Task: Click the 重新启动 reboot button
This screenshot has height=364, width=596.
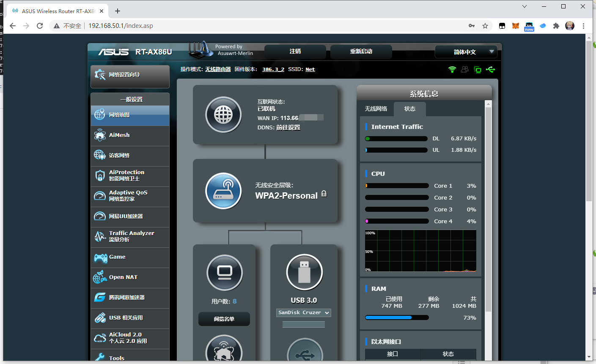Action: coord(361,52)
